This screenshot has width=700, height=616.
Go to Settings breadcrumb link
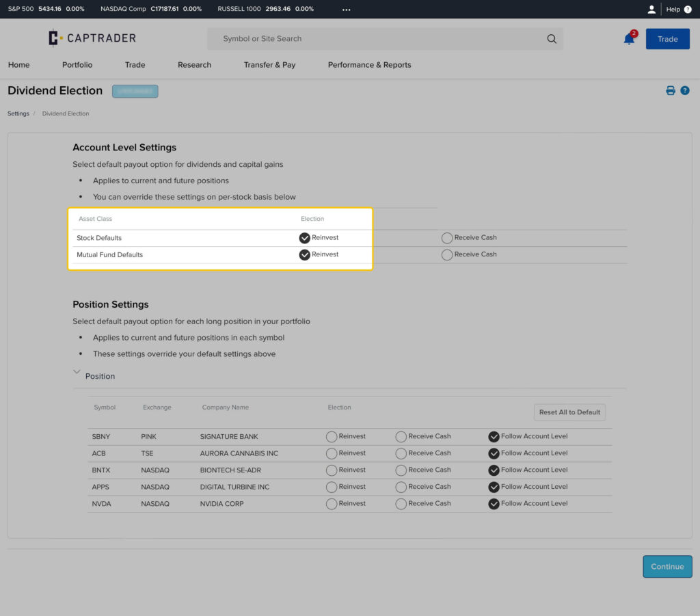pos(18,113)
